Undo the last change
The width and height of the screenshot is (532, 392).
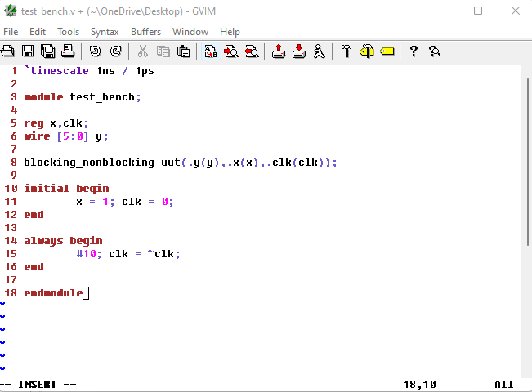[95, 51]
